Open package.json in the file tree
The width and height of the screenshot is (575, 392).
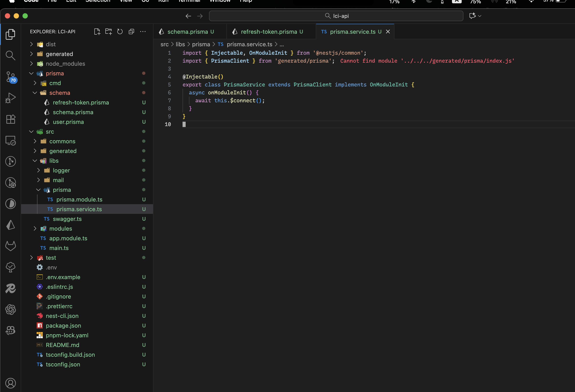(x=63, y=325)
